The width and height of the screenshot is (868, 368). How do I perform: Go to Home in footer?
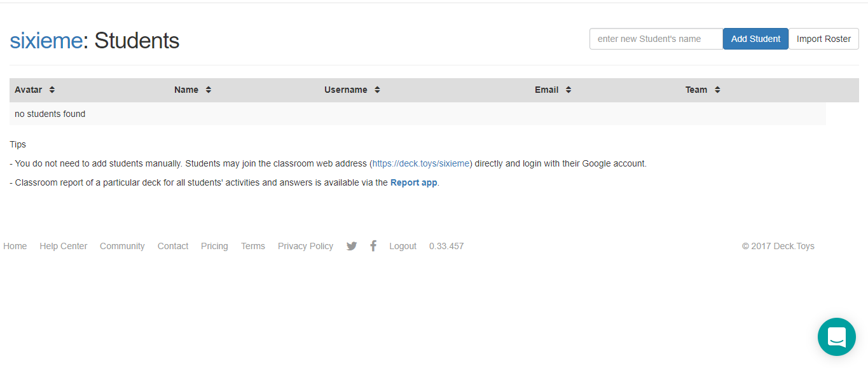tap(15, 246)
